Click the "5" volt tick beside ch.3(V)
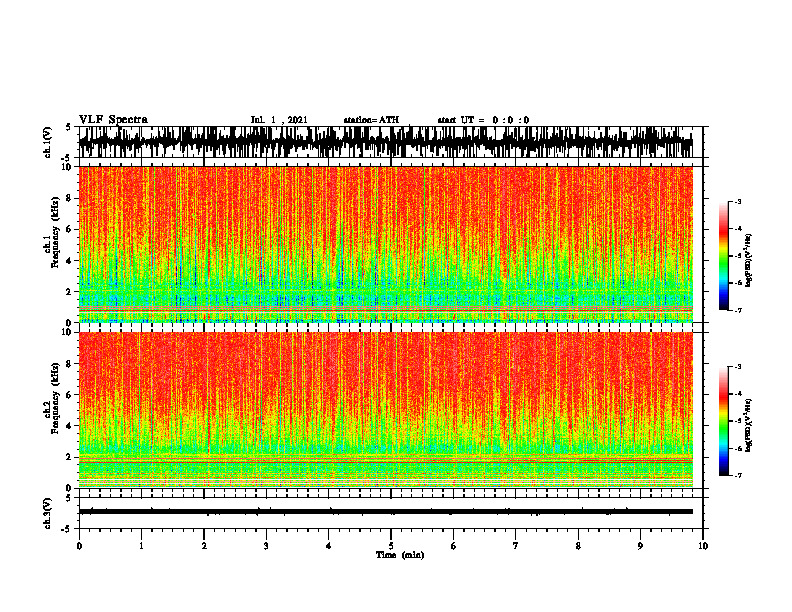The height and width of the screenshot is (612, 792). [x=69, y=499]
